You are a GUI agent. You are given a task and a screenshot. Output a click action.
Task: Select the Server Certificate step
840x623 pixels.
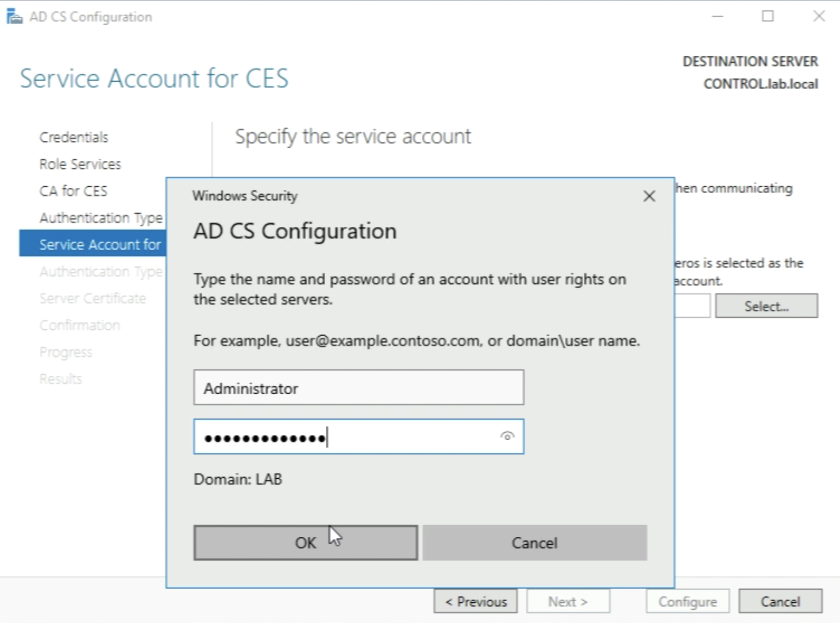pyautogui.click(x=93, y=299)
